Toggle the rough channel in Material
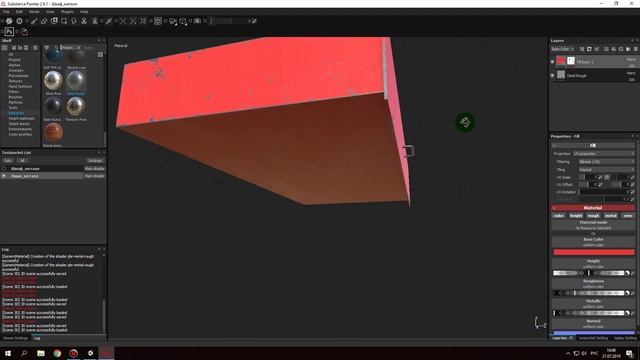Viewport: 640px width, 360px height. coord(593,216)
